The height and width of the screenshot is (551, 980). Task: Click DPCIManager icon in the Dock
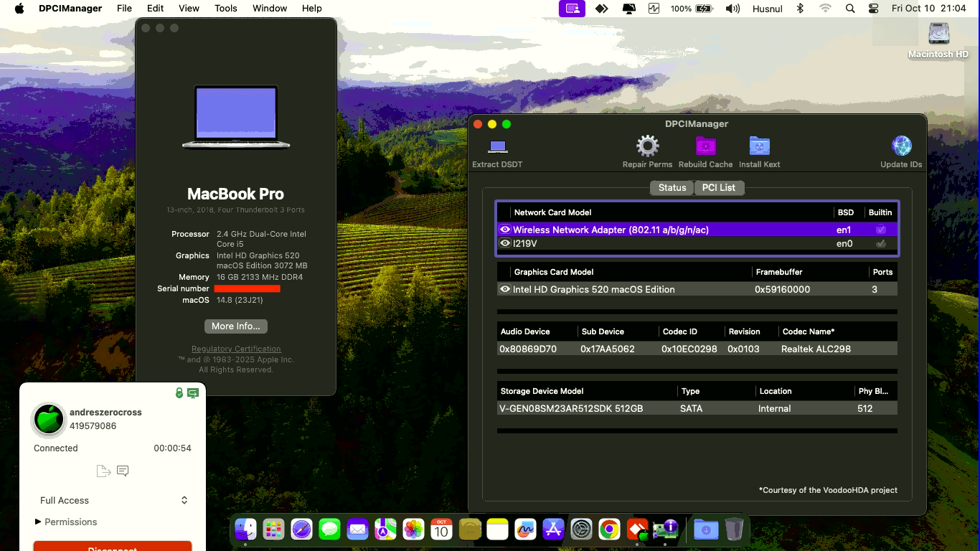click(666, 530)
